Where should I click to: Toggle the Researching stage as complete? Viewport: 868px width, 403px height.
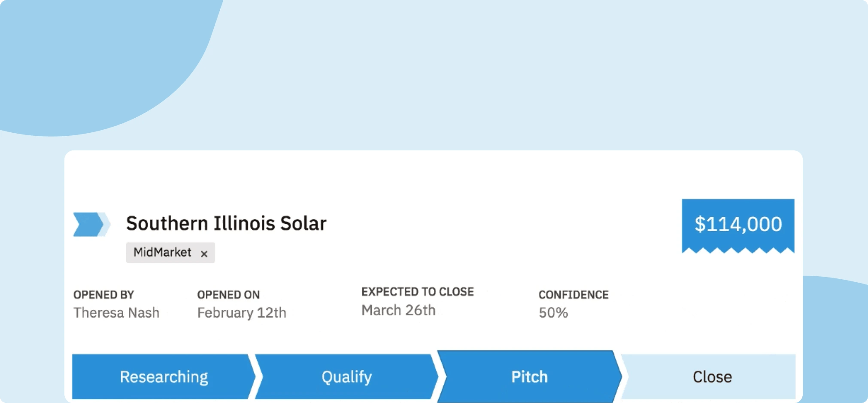pyautogui.click(x=163, y=376)
